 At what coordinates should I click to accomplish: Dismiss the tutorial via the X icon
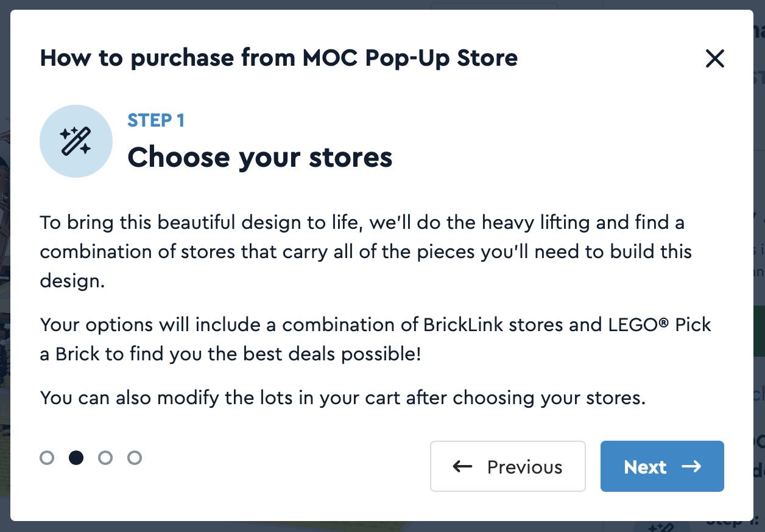point(715,58)
